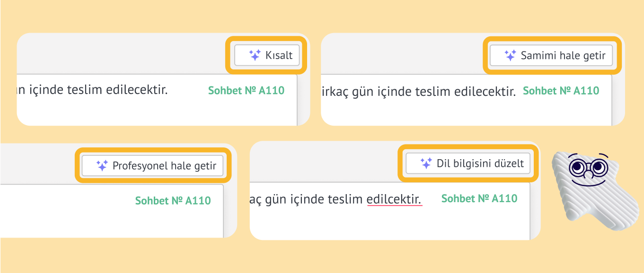Click the word içinde in the Kısalt panel message

[47, 90]
